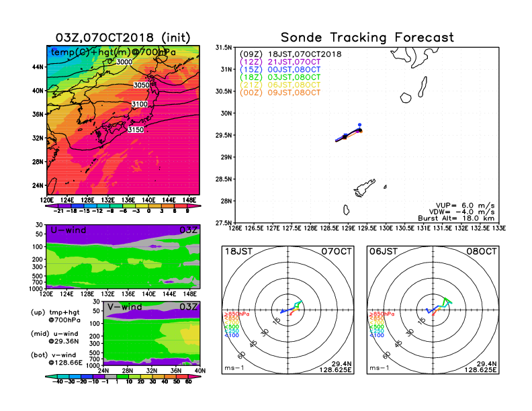Click "<100" legend in 06JST hodograph
This screenshot has width=532, height=411.
377,335
